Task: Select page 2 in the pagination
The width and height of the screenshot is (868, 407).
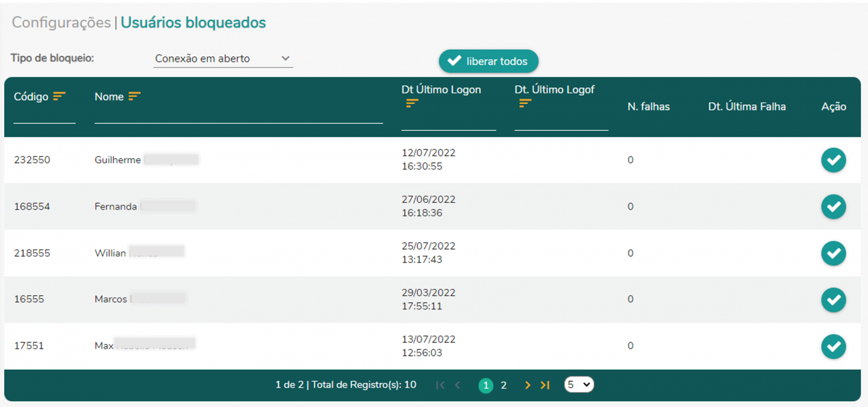Action: 504,385
